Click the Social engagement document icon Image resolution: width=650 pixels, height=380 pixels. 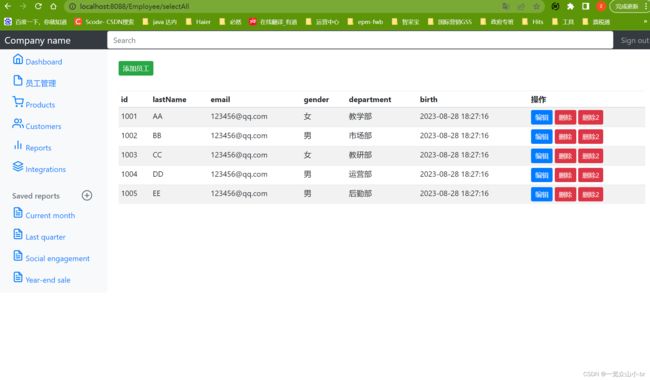click(x=18, y=256)
